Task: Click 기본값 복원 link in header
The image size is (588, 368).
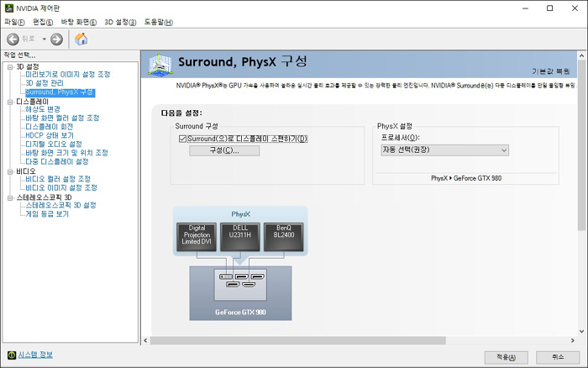Action: coord(551,71)
